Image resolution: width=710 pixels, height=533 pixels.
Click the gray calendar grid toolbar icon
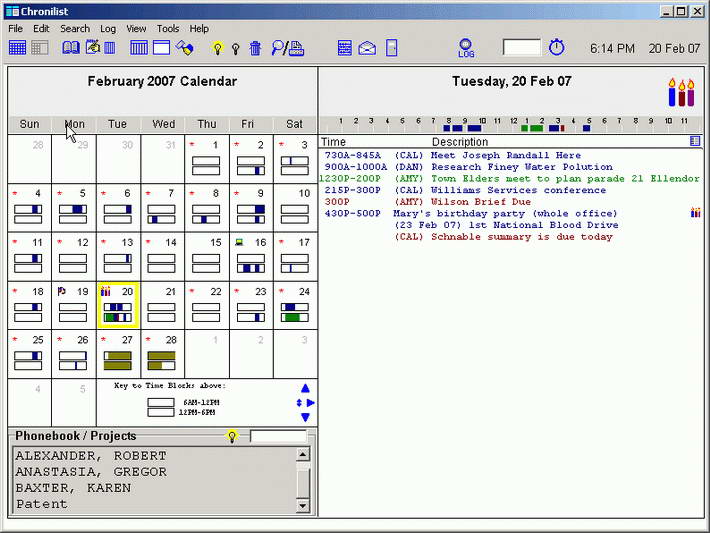point(39,48)
